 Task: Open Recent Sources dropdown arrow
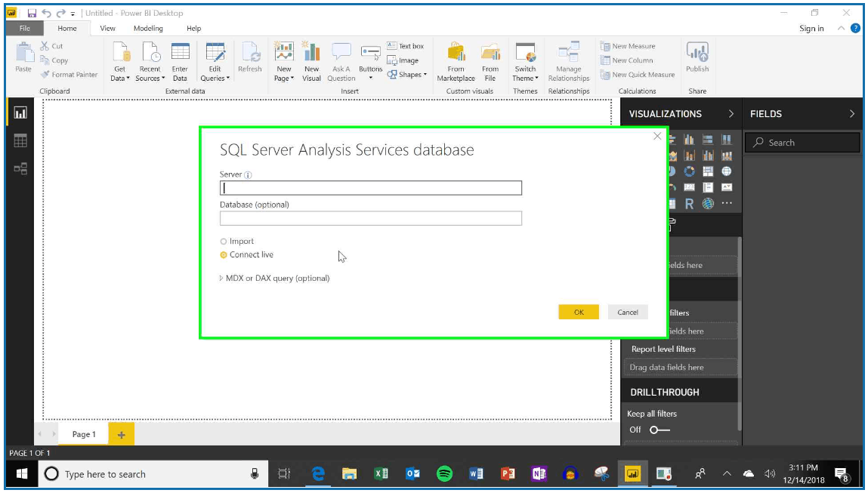[x=163, y=79]
